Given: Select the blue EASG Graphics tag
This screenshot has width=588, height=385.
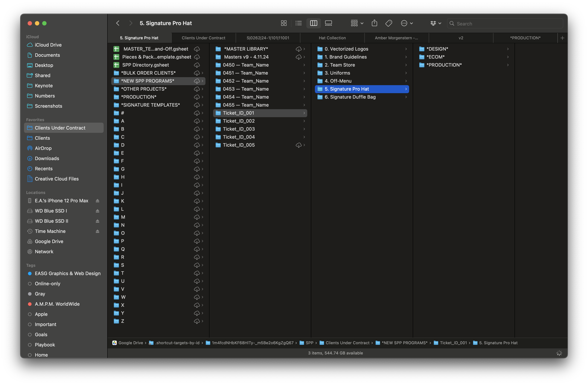Looking at the screenshot, I should click(67, 273).
